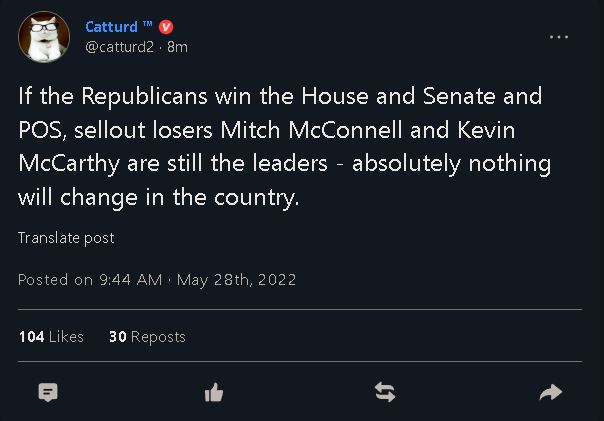Select the May 28th, 2022 date text

(236, 280)
